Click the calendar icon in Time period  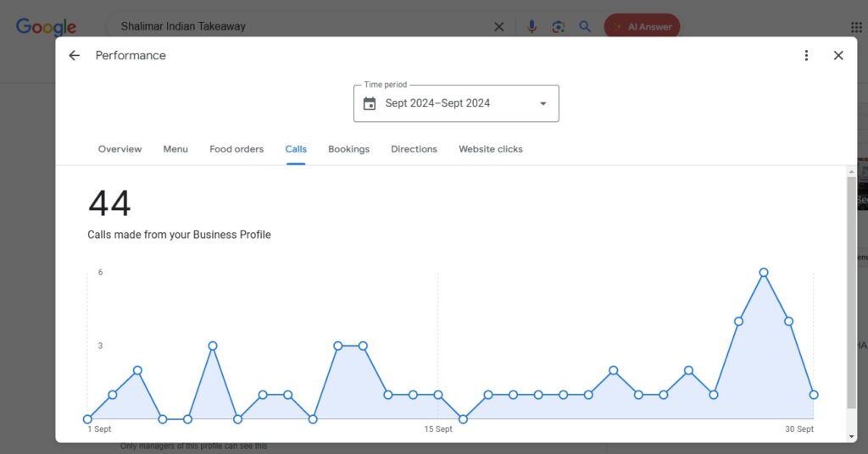click(x=370, y=104)
